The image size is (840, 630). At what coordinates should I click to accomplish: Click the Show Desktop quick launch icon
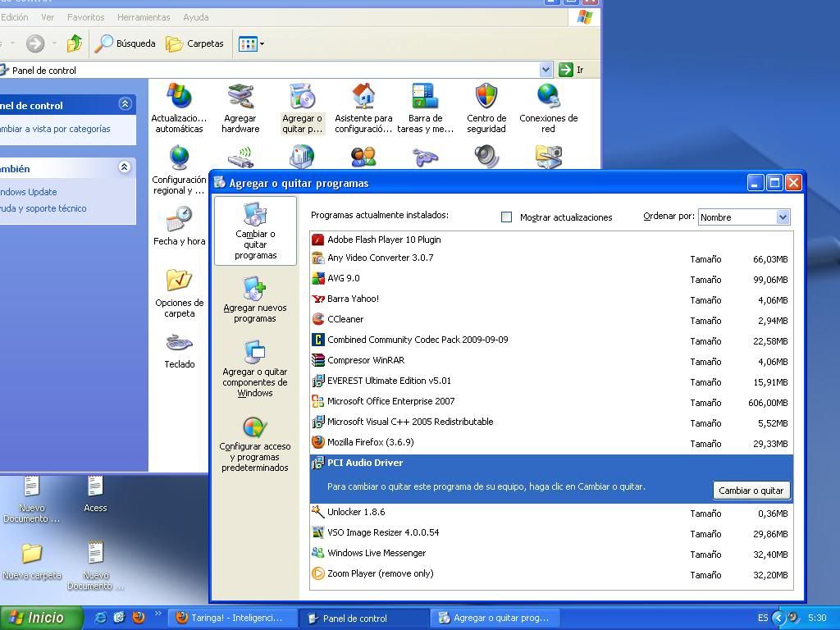[x=119, y=618]
